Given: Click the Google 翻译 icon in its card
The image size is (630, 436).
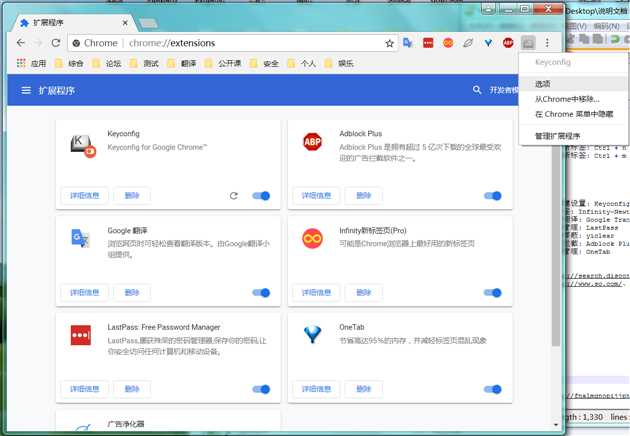Looking at the screenshot, I should (80, 238).
